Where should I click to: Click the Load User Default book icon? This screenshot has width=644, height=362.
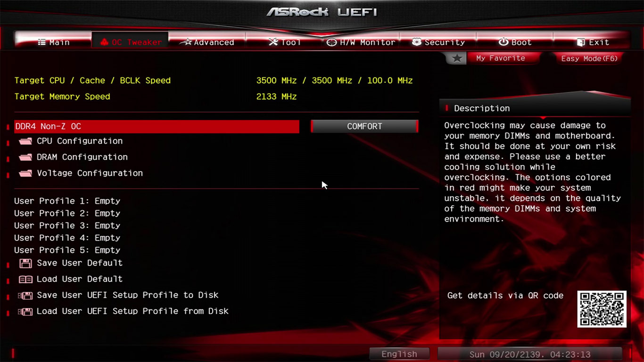point(25,279)
